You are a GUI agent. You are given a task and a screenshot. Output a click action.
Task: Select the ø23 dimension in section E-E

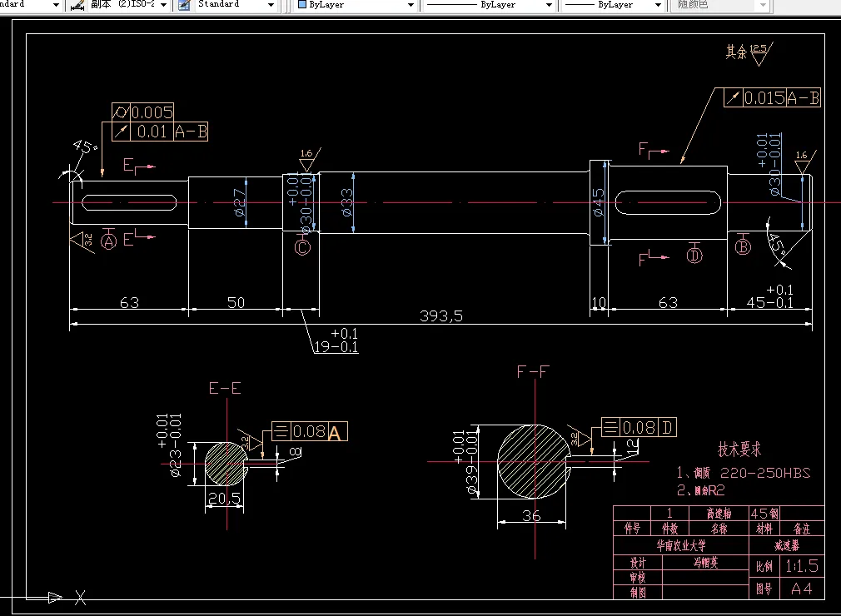click(169, 445)
